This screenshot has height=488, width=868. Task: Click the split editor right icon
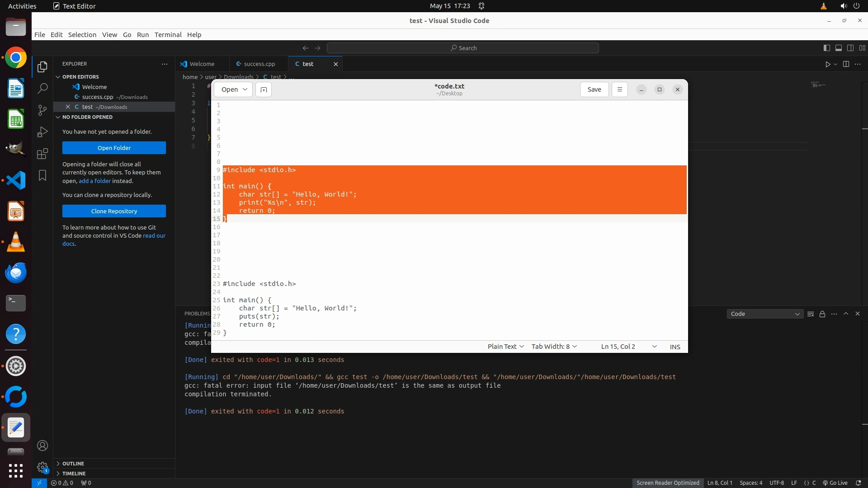tap(846, 64)
